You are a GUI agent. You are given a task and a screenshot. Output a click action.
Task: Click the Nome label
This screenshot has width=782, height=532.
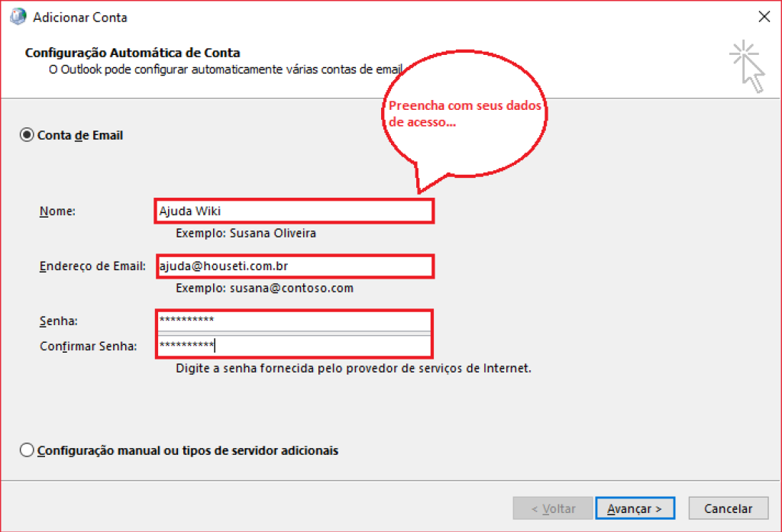click(x=57, y=211)
